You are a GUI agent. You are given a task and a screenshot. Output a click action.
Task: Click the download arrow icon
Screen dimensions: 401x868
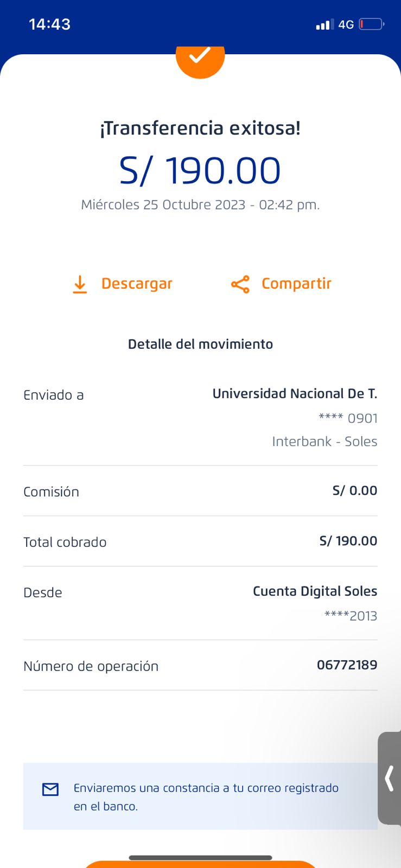tap(80, 284)
